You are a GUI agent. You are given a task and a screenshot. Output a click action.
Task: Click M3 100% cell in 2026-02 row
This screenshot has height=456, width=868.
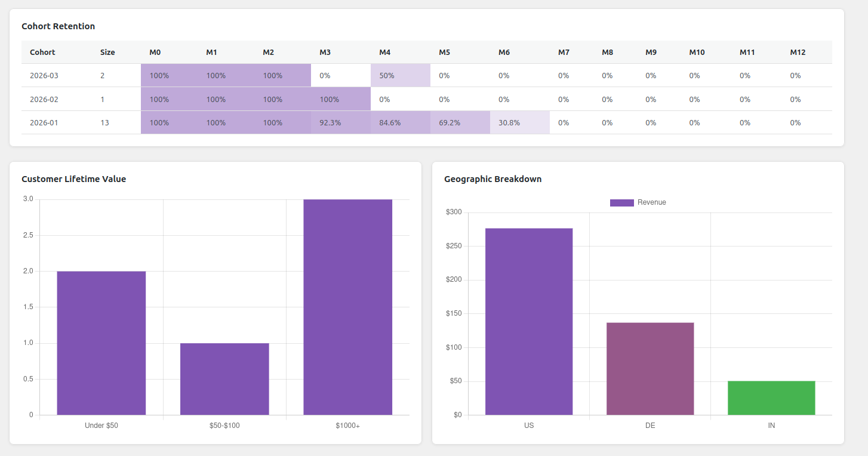click(x=341, y=99)
